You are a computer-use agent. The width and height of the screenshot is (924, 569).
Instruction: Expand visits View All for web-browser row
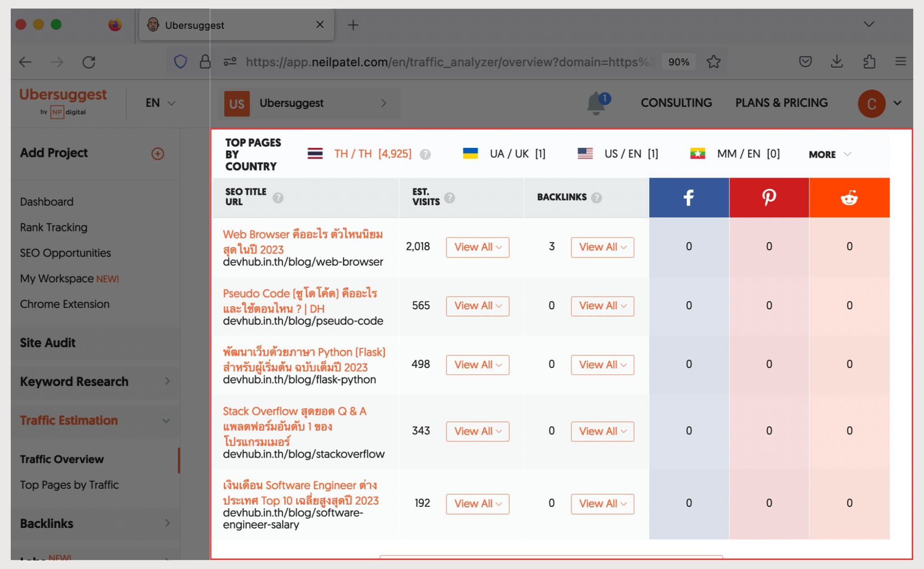tap(477, 247)
